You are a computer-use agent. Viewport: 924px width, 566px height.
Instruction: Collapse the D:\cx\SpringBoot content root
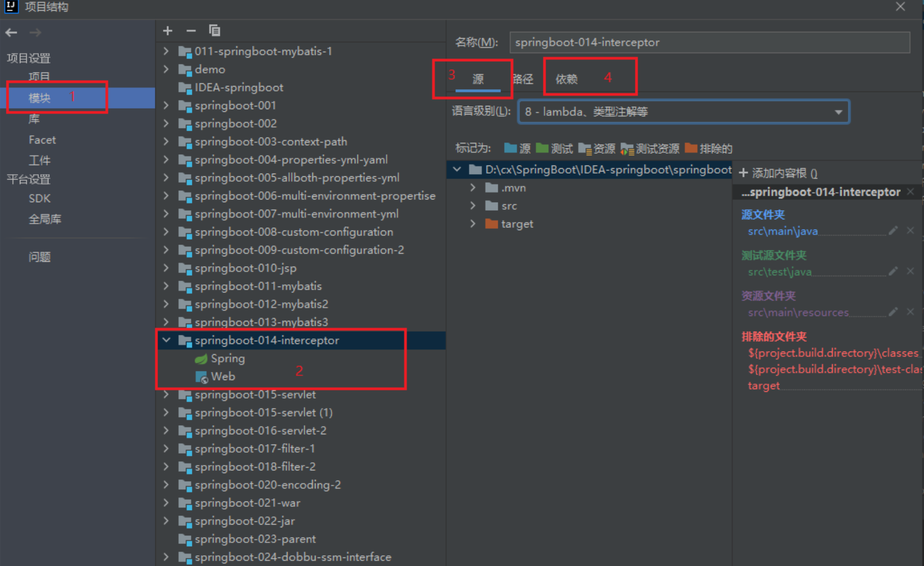tap(457, 170)
